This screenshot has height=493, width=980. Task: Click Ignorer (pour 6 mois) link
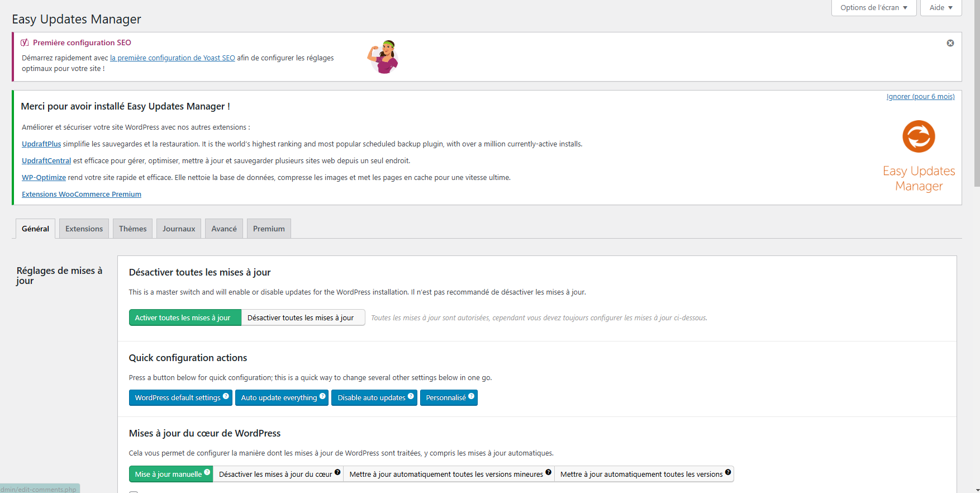(920, 96)
